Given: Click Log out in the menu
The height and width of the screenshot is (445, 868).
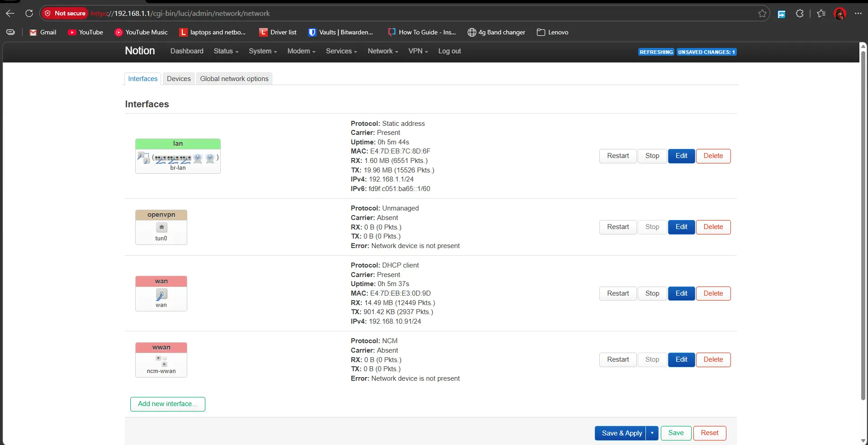Looking at the screenshot, I should tap(450, 51).
